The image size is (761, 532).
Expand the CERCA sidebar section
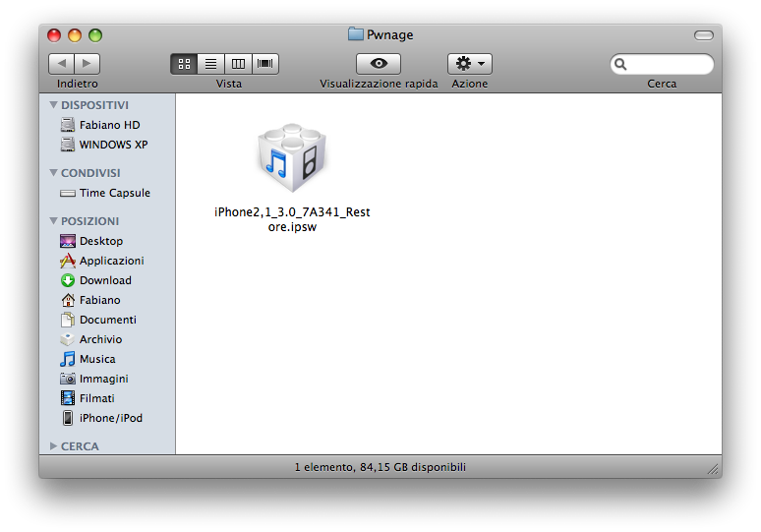point(53,446)
